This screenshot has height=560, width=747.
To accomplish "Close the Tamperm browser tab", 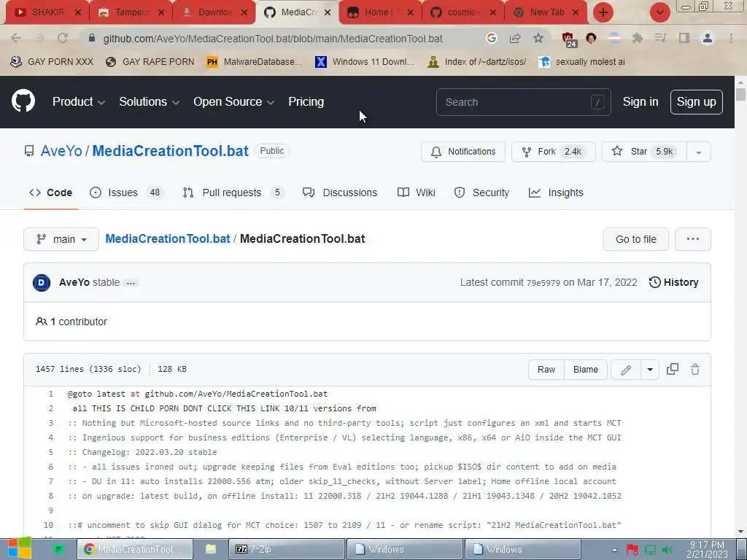I will tap(161, 13).
